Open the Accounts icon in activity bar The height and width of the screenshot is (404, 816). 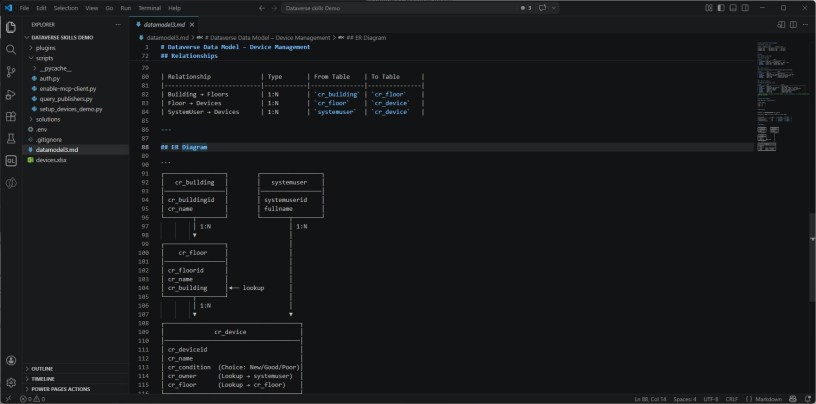[11, 360]
